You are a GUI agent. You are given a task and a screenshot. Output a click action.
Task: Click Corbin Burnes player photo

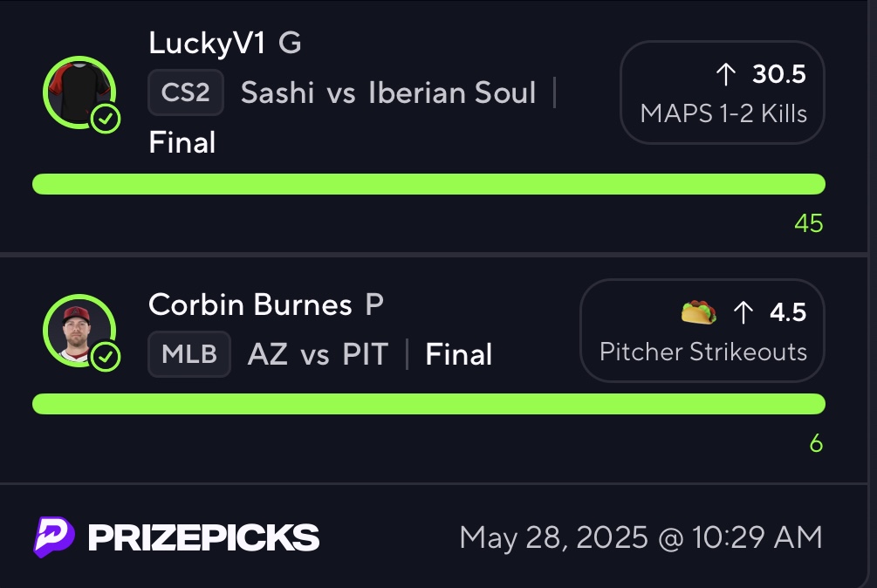[x=79, y=331]
